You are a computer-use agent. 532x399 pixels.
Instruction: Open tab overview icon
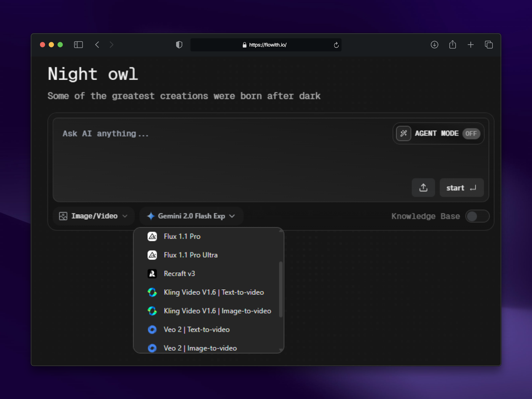click(488, 45)
